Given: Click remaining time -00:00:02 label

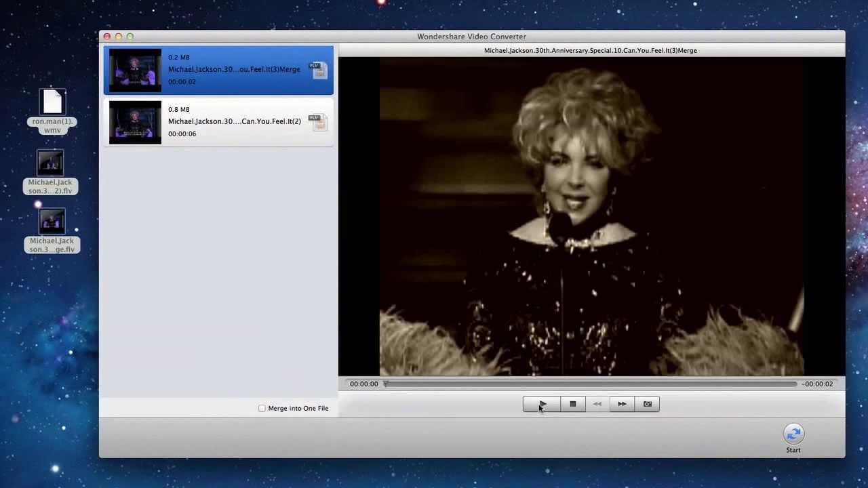Looking at the screenshot, I should 817,384.
